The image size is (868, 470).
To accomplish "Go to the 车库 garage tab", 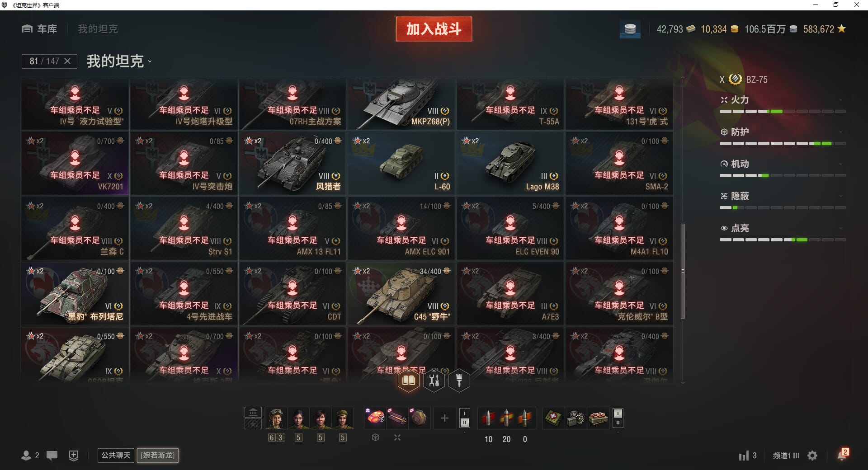I will tap(39, 29).
